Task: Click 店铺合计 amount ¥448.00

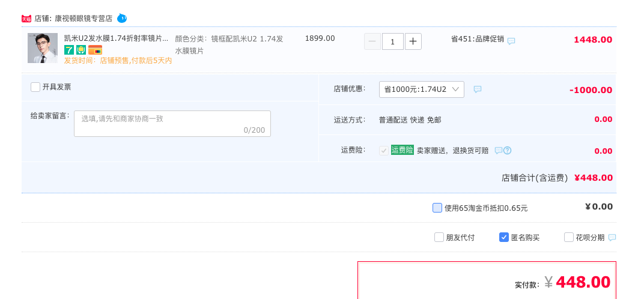Action: [x=594, y=178]
